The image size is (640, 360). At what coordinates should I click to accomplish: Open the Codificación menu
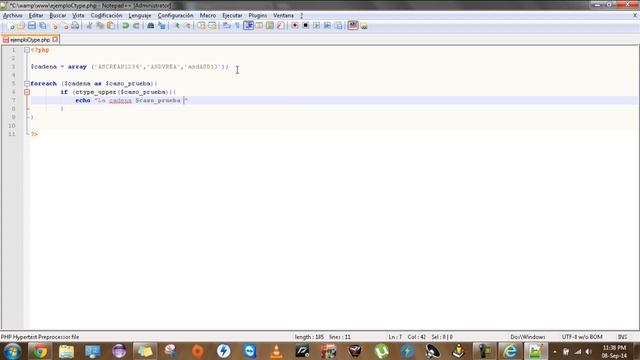pos(106,16)
